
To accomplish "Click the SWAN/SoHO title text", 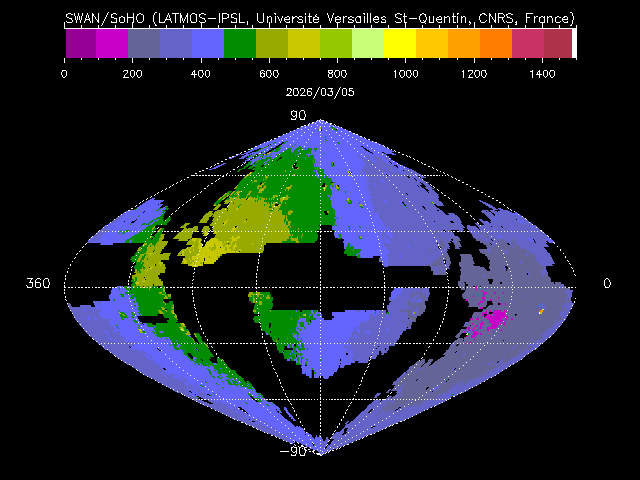I will [x=320, y=18].
